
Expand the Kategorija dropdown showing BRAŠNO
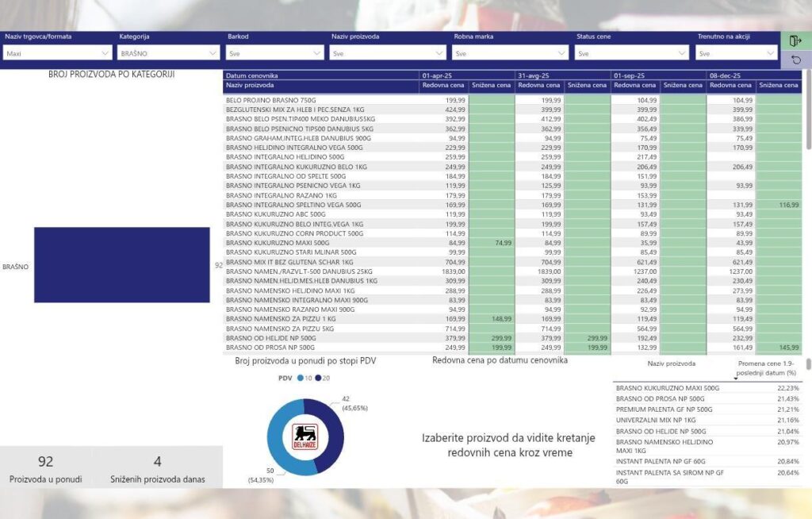168,53
